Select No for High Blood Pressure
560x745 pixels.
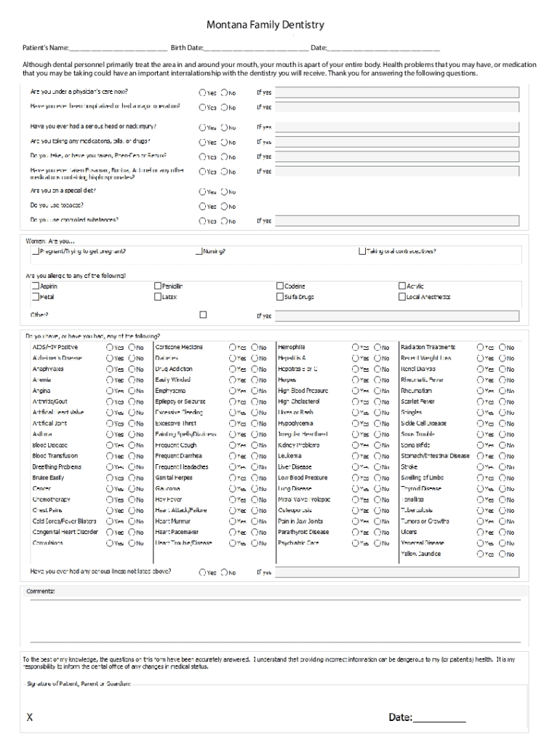pos(377,391)
